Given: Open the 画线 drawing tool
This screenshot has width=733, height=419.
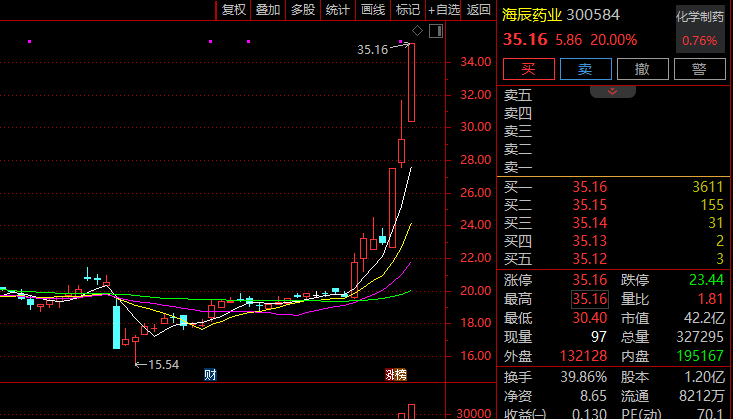Looking at the screenshot, I should [373, 10].
